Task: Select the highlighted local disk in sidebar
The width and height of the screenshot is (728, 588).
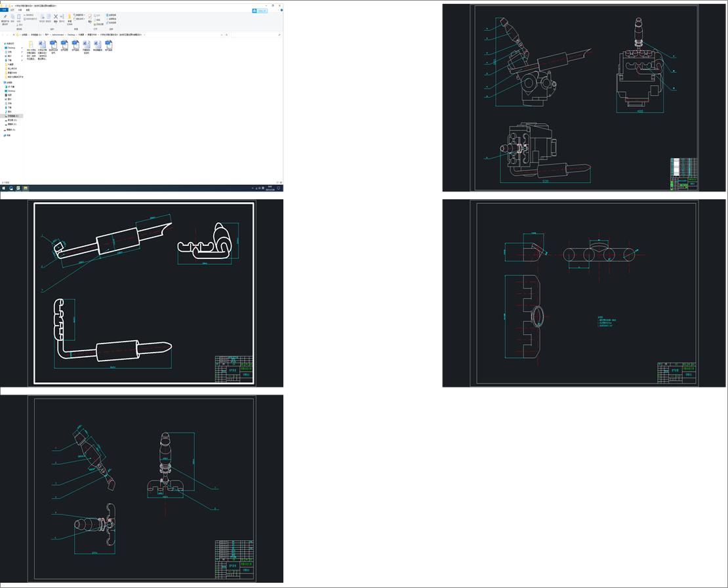Action: [11, 116]
